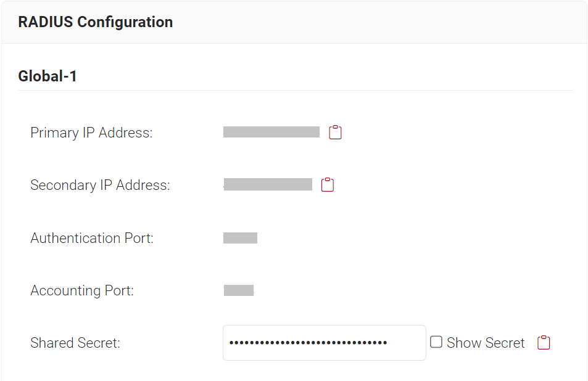Click the Show Secret label text
Viewport: 588px width, 381px height.
486,343
